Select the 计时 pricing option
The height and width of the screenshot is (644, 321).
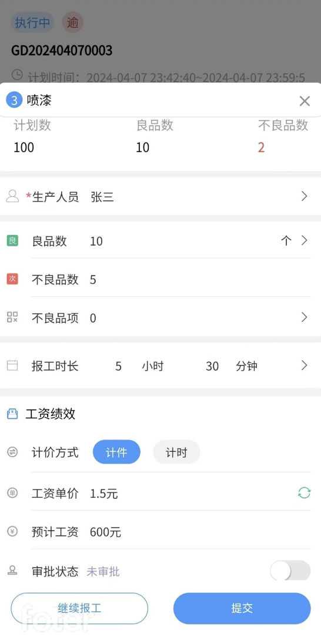(176, 452)
